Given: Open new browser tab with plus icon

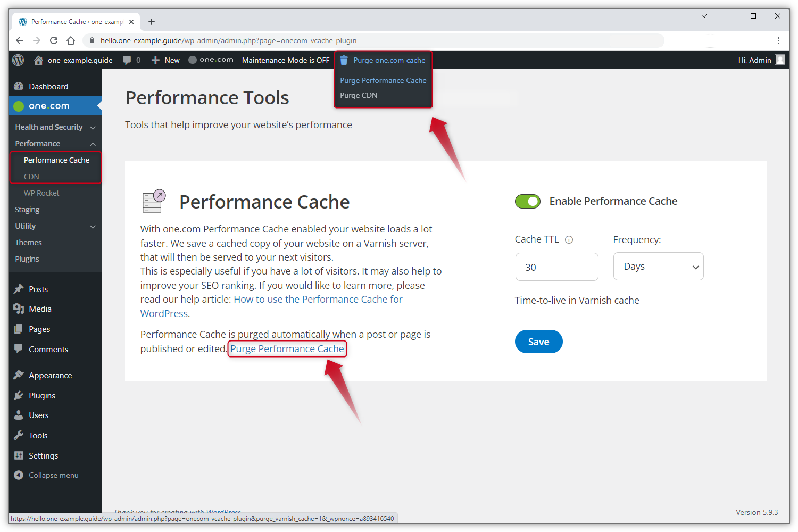Looking at the screenshot, I should point(152,22).
